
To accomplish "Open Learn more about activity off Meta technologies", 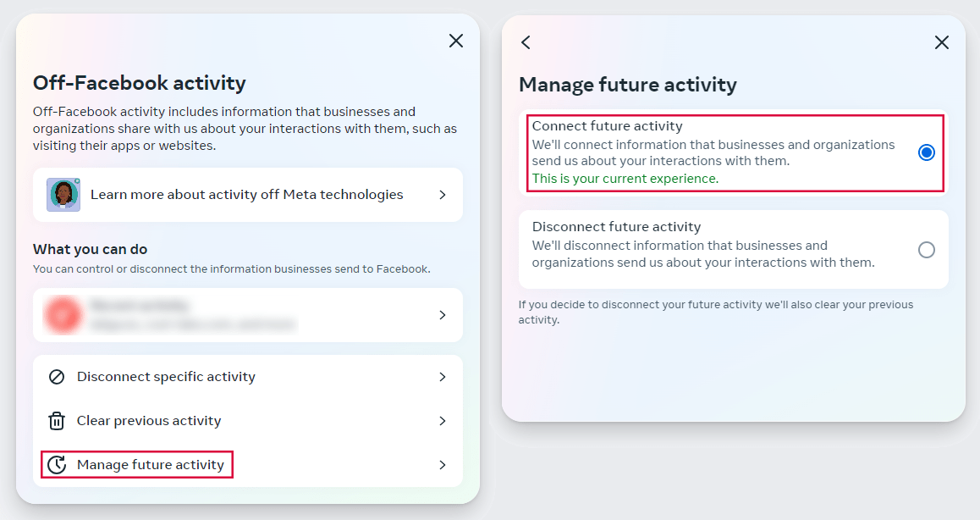I will point(246,195).
